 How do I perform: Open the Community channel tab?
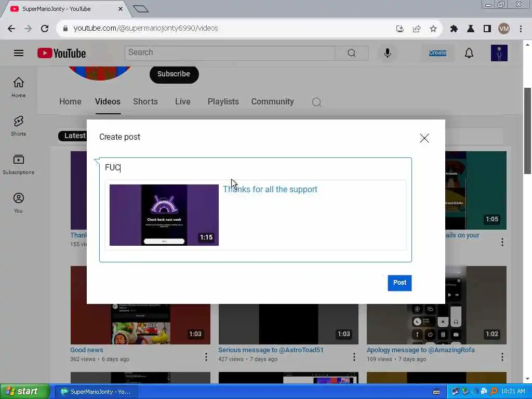click(272, 101)
